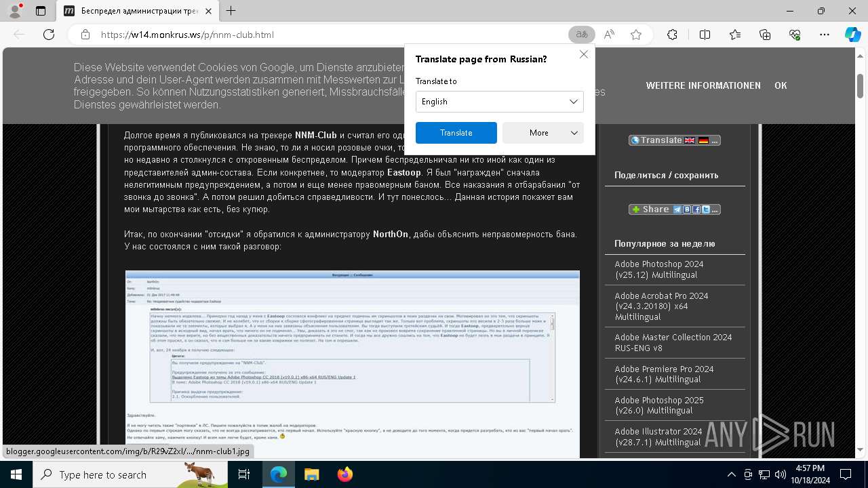Click the translate icon in address bar
The height and width of the screenshot is (488, 868).
[x=581, y=35]
